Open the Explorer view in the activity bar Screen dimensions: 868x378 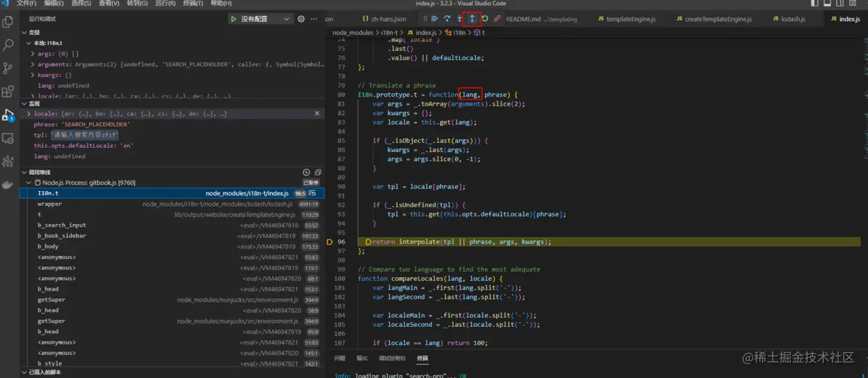tap(8, 22)
